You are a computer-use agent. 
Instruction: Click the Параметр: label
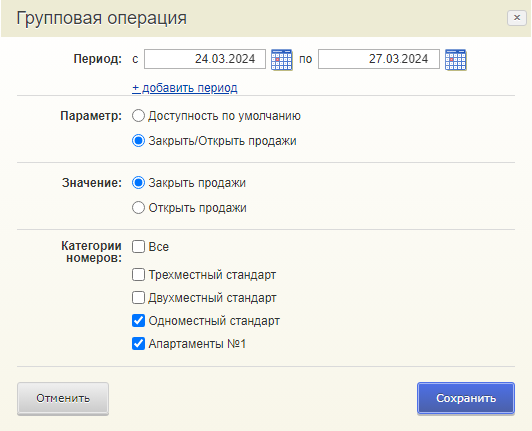coord(91,116)
